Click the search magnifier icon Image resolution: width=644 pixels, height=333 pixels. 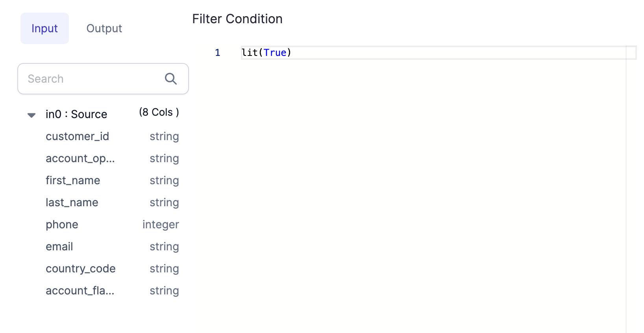point(170,79)
